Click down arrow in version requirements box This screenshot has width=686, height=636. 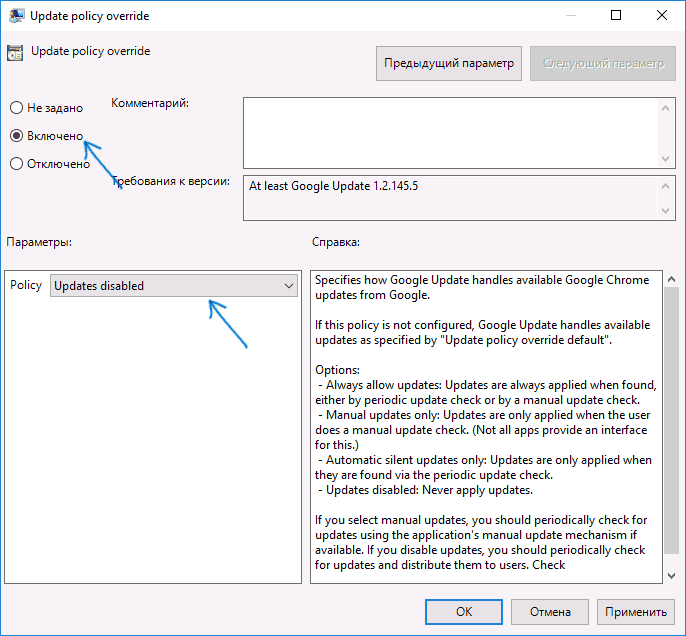click(665, 210)
